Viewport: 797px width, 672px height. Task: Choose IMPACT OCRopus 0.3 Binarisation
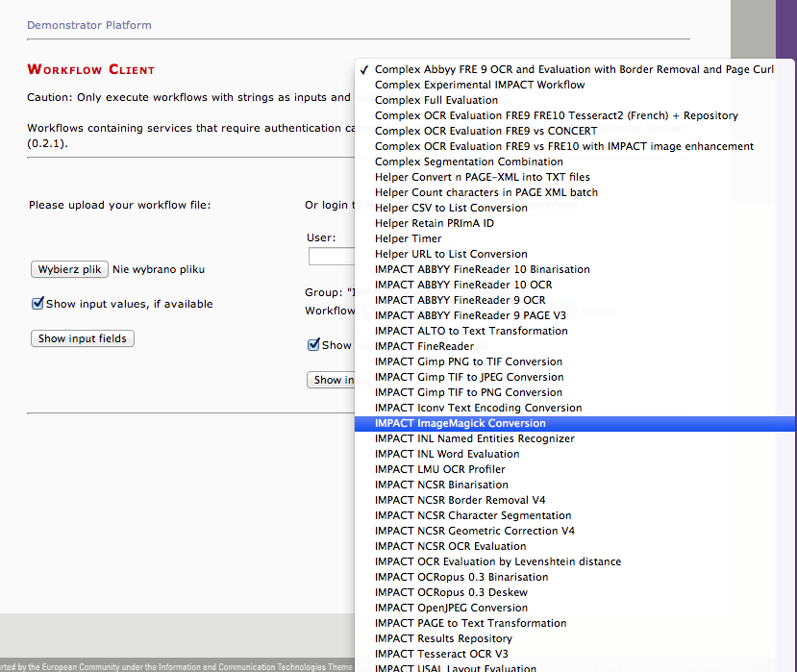click(x=574, y=577)
